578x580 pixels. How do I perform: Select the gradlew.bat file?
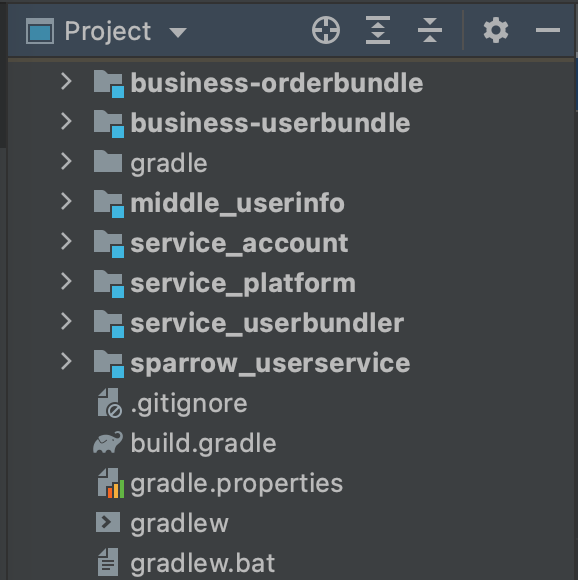pos(203,563)
